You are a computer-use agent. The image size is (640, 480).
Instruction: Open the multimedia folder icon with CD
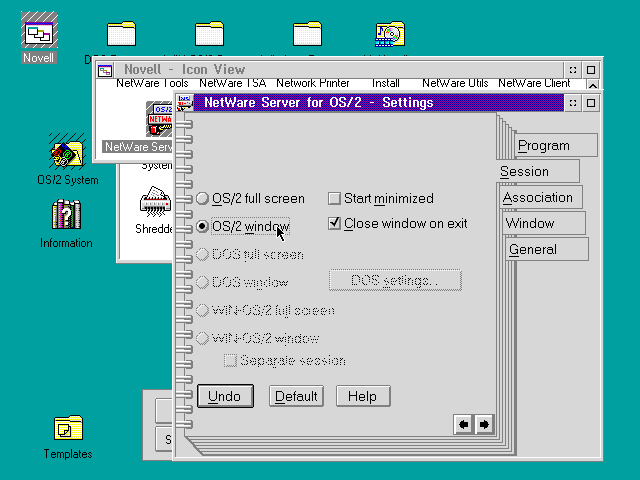pyautogui.click(x=390, y=34)
